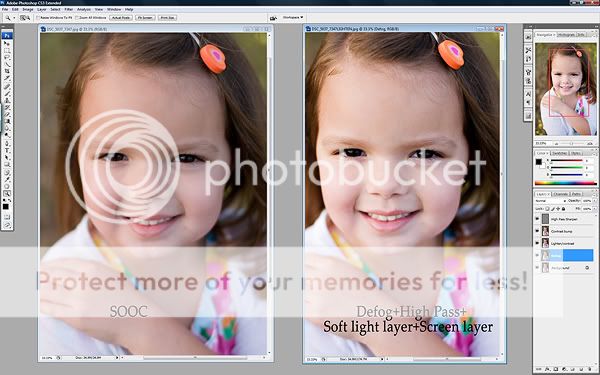Click the Go to Bridge icon
Viewport: 600px width, 375px height.
[x=273, y=18]
